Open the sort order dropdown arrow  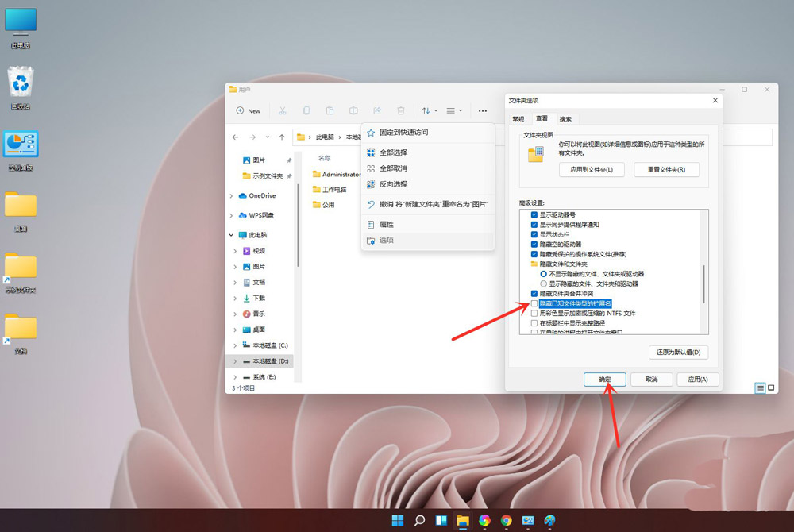435,110
